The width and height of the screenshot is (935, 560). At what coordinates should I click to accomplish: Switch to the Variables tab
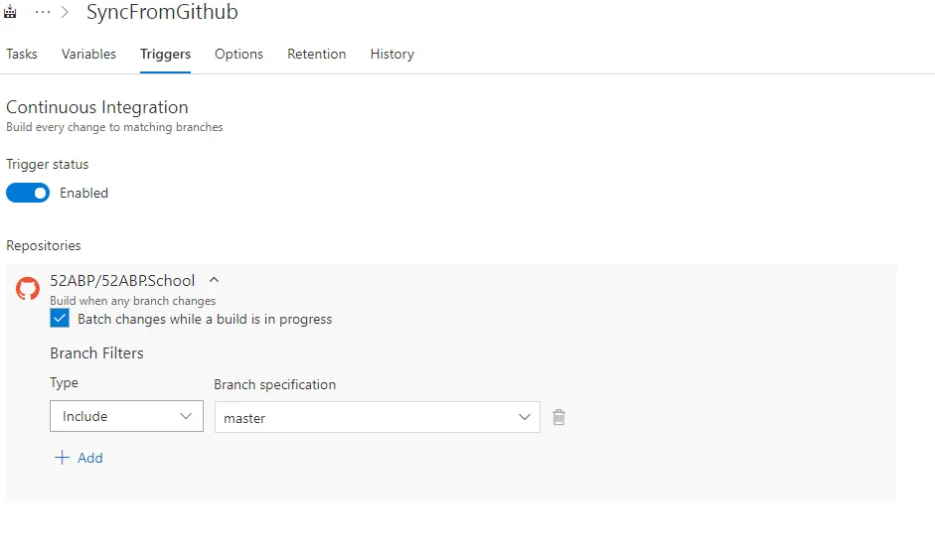pos(88,55)
